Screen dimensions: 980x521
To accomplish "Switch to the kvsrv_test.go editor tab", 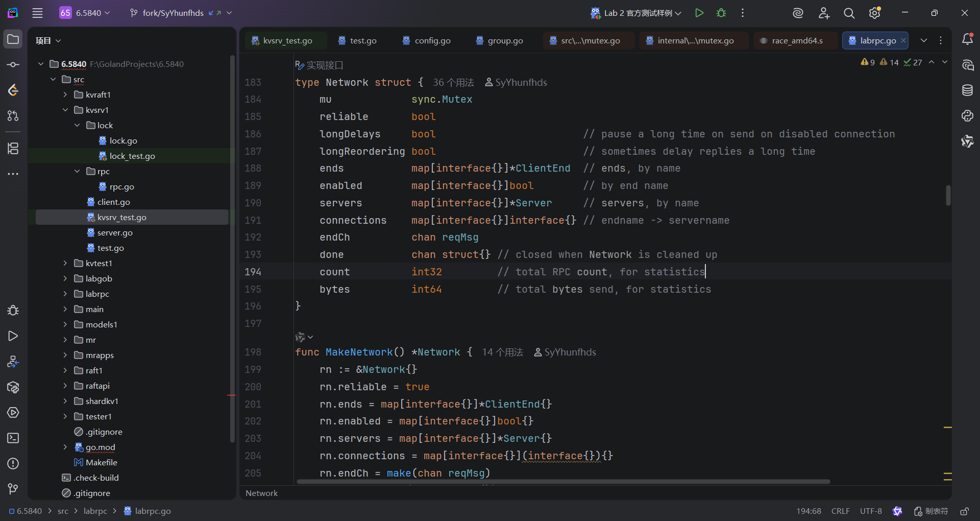I will (287, 41).
